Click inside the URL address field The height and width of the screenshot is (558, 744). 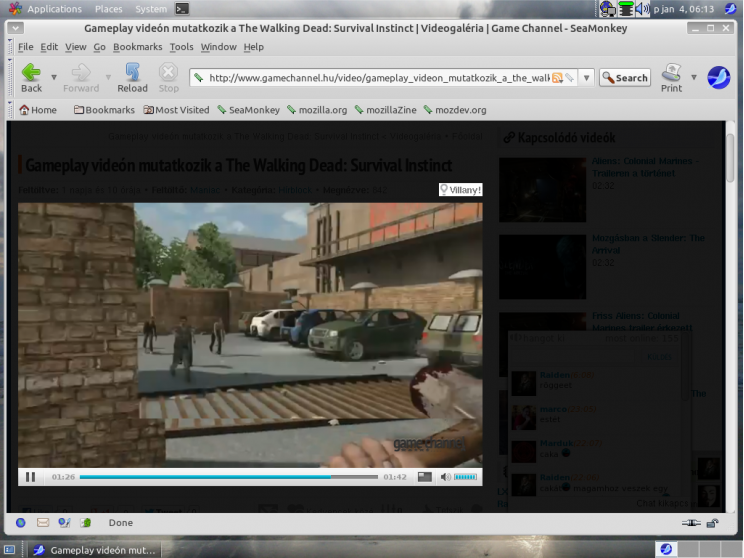(x=379, y=78)
